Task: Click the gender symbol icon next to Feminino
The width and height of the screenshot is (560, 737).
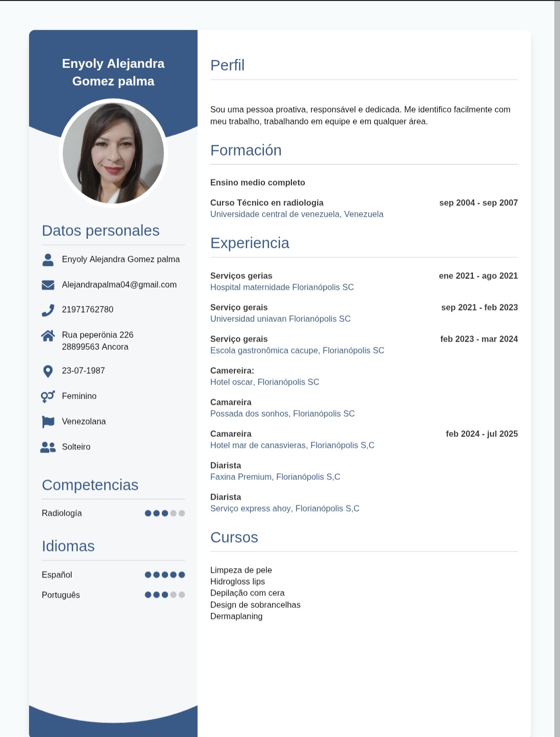Action: click(48, 396)
